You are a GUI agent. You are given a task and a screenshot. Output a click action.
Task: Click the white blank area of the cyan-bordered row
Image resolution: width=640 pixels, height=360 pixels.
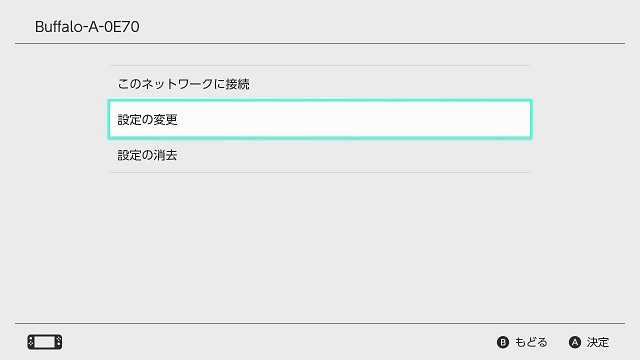pyautogui.click(x=353, y=119)
